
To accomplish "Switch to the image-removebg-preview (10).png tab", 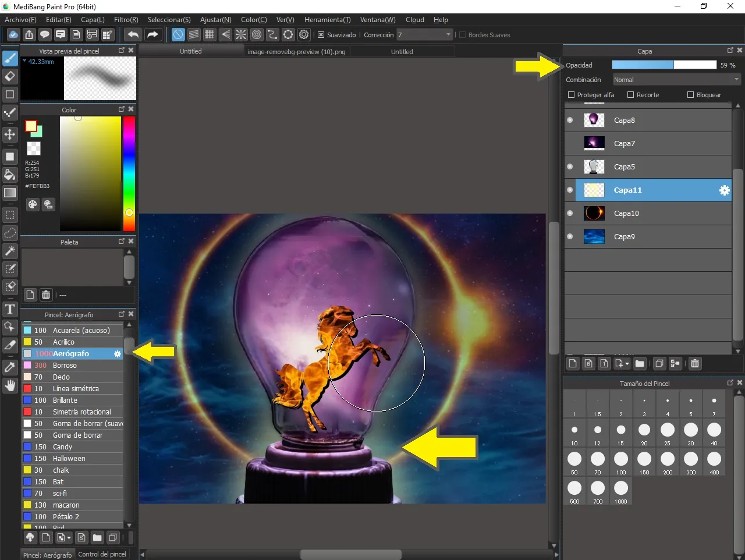I will point(297,51).
